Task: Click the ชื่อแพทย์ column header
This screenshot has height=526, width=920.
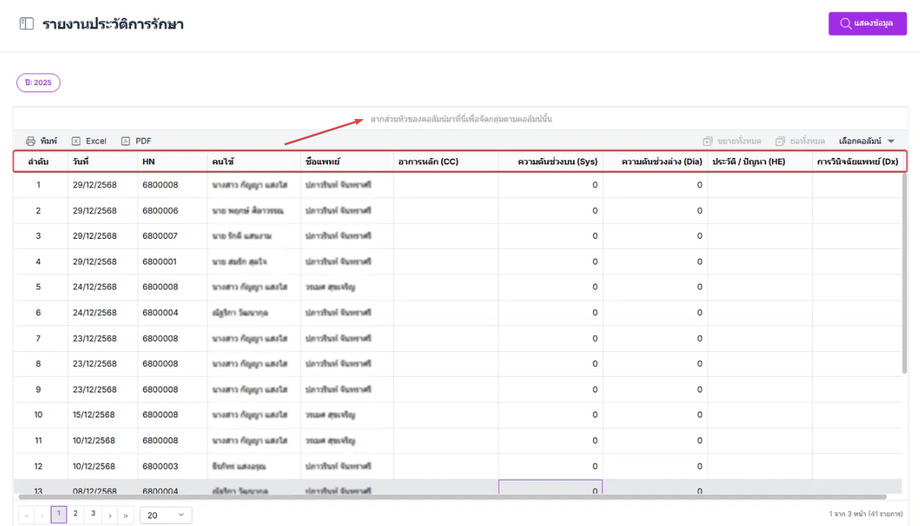Action: tap(324, 161)
